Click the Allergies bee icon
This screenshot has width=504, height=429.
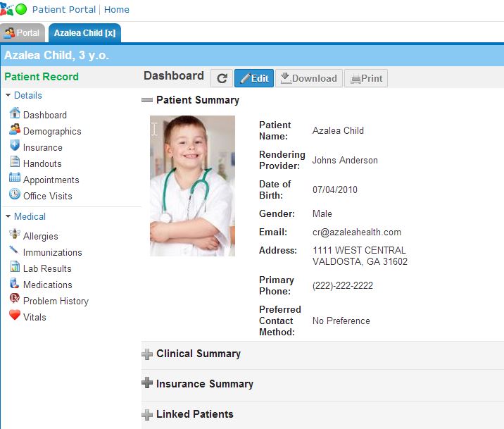point(15,234)
